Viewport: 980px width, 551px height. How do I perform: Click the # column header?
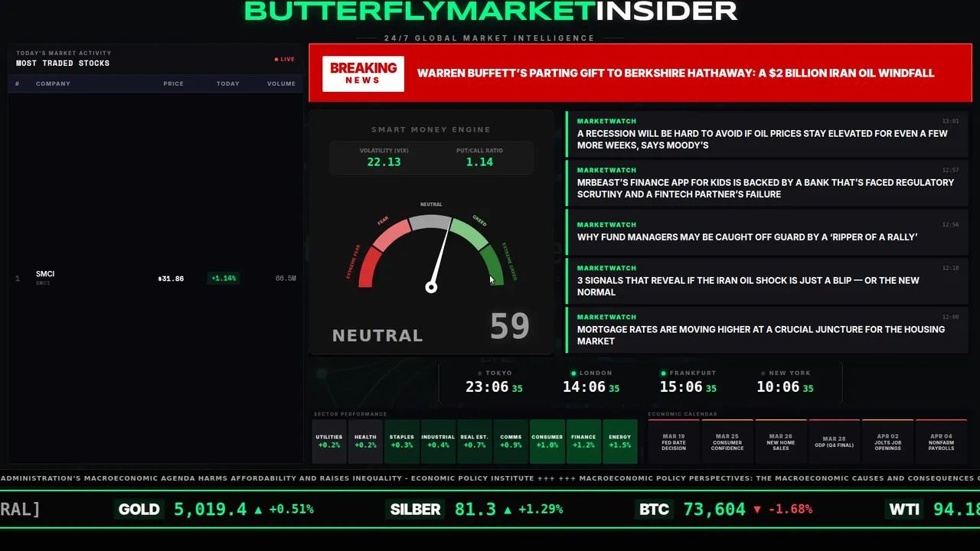[18, 83]
